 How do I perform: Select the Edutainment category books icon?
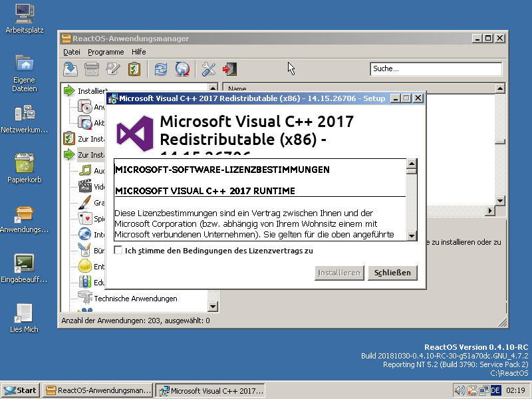click(85, 282)
